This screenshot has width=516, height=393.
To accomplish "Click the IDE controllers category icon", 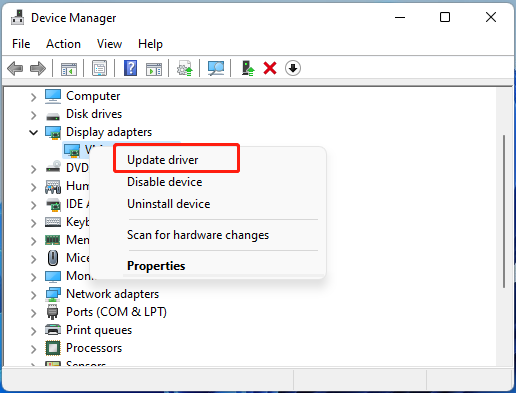I will tap(53, 205).
